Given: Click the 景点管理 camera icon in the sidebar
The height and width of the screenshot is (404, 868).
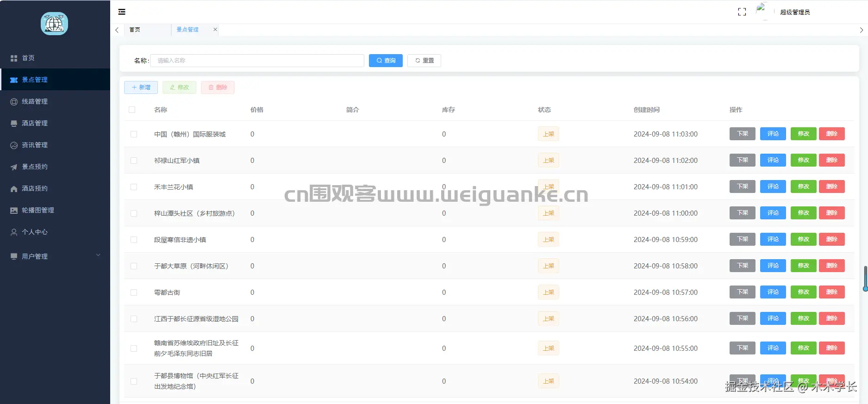Looking at the screenshot, I should tap(14, 80).
